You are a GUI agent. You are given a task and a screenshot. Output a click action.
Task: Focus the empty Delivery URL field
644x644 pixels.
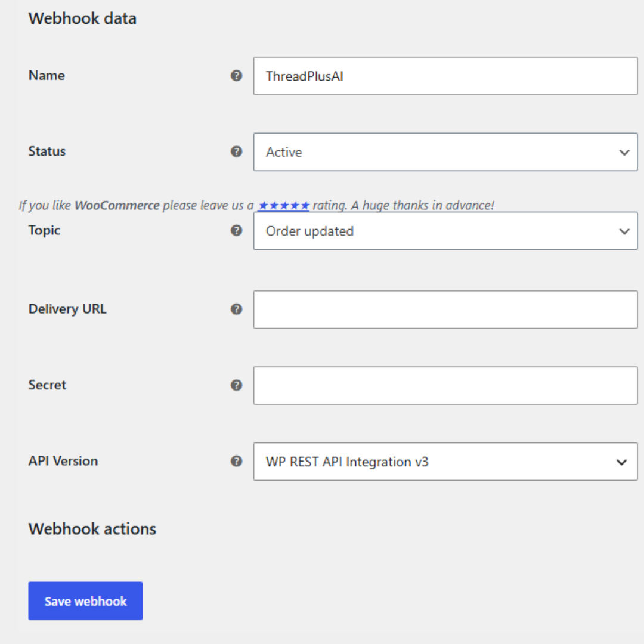click(x=445, y=309)
